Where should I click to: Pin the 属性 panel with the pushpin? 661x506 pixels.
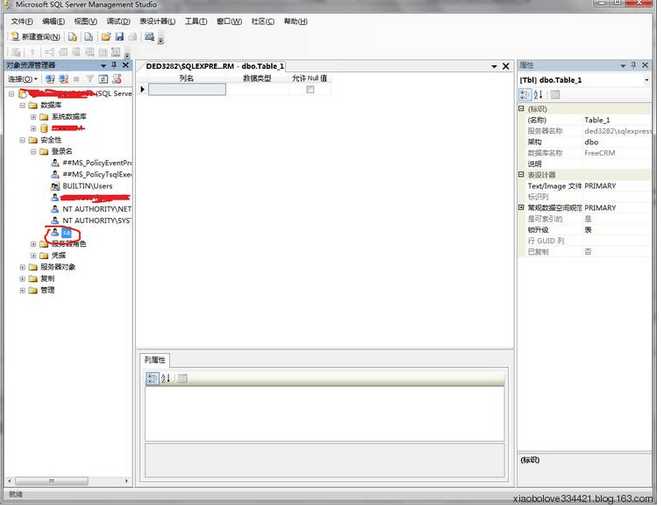(x=633, y=65)
